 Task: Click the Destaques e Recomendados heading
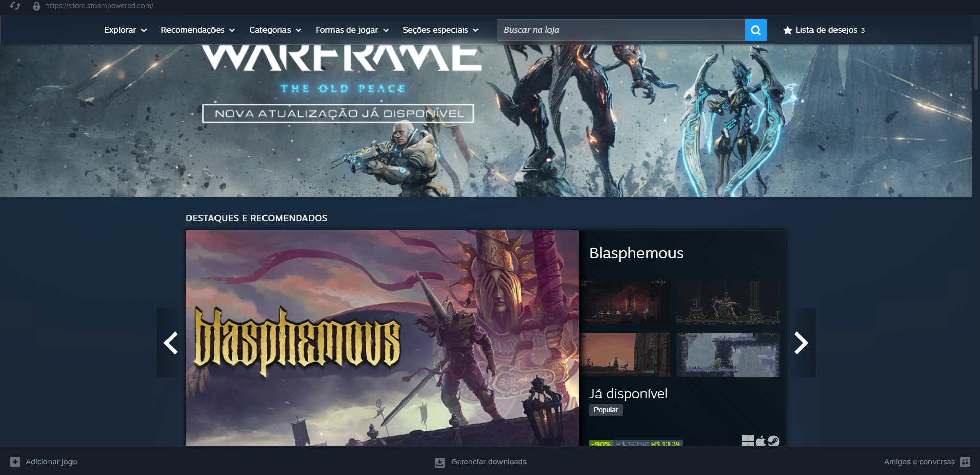pos(256,218)
